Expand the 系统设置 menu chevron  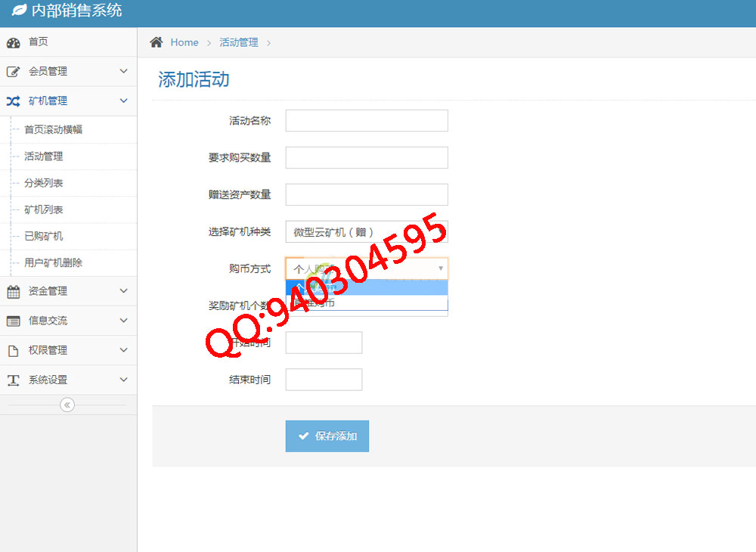(x=124, y=380)
